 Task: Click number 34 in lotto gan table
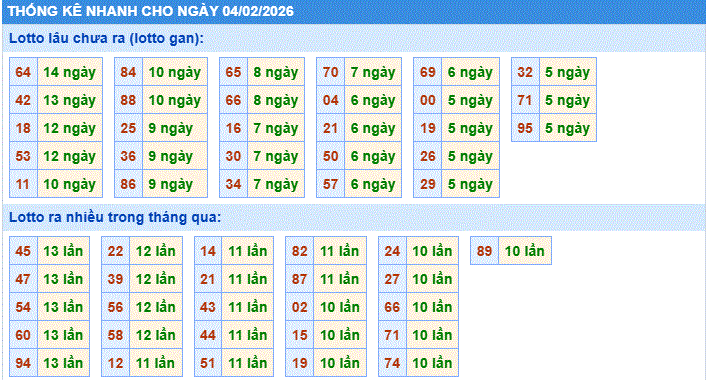coord(233,184)
